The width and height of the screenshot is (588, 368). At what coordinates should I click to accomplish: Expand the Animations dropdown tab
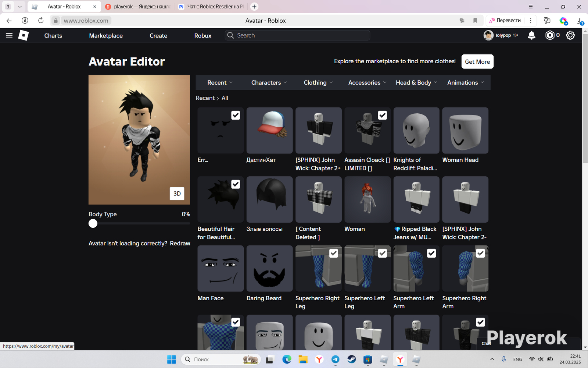pyautogui.click(x=466, y=82)
